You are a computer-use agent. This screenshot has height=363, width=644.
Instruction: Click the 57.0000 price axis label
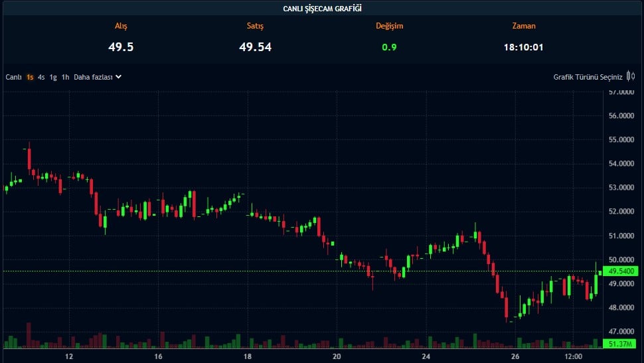pos(622,92)
